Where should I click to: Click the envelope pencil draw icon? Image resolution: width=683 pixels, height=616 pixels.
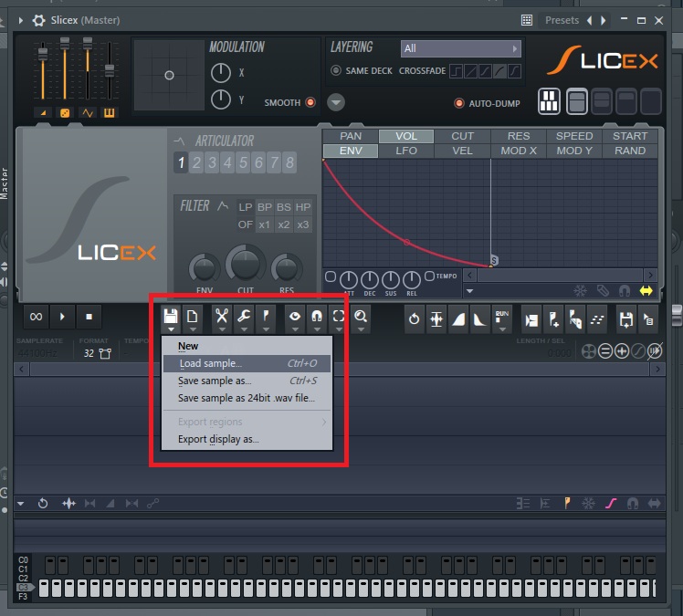click(x=603, y=291)
